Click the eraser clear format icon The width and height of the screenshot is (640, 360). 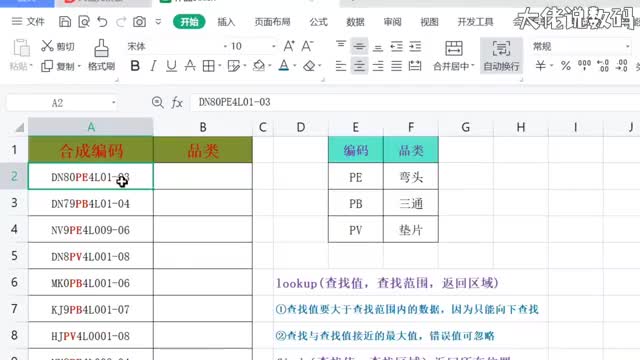tap(309, 66)
